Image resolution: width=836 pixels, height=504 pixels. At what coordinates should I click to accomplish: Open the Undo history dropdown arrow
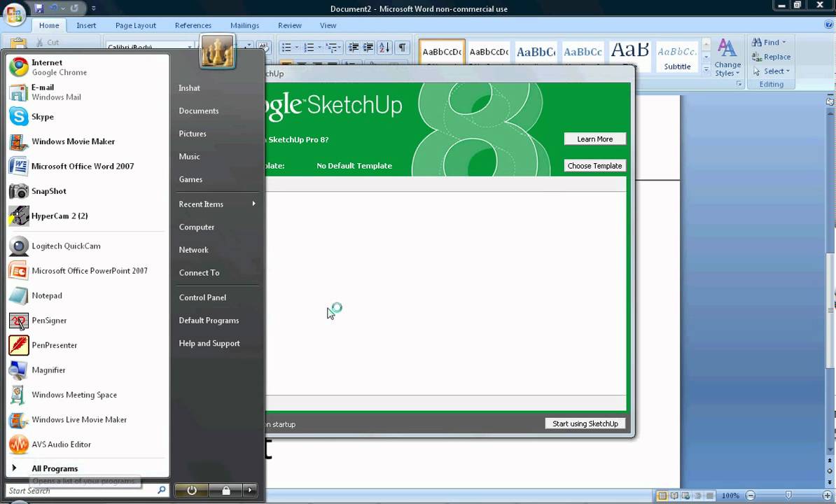point(63,8)
